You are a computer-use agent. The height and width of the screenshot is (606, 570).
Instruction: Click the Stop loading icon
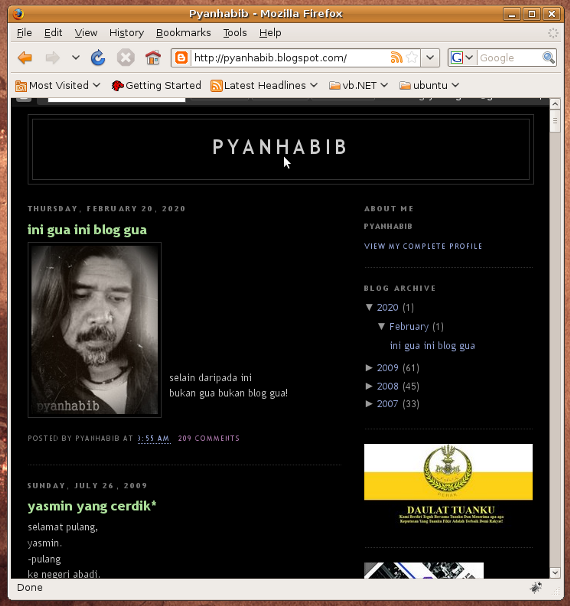pyautogui.click(x=126, y=58)
